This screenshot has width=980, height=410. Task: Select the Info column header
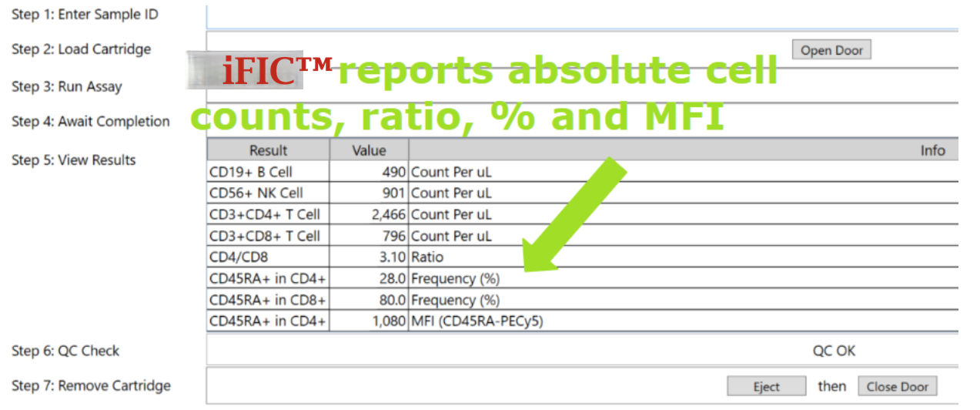click(x=684, y=150)
